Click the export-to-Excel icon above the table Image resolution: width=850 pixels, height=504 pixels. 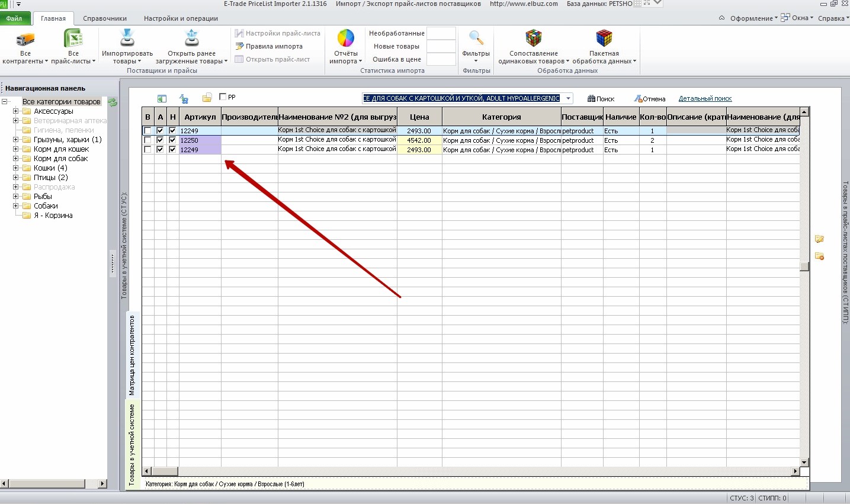pos(162,99)
